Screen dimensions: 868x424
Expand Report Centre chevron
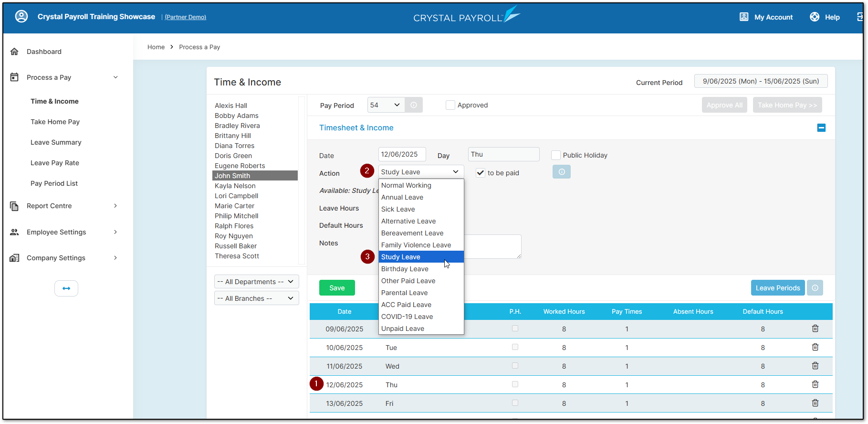[x=115, y=206]
